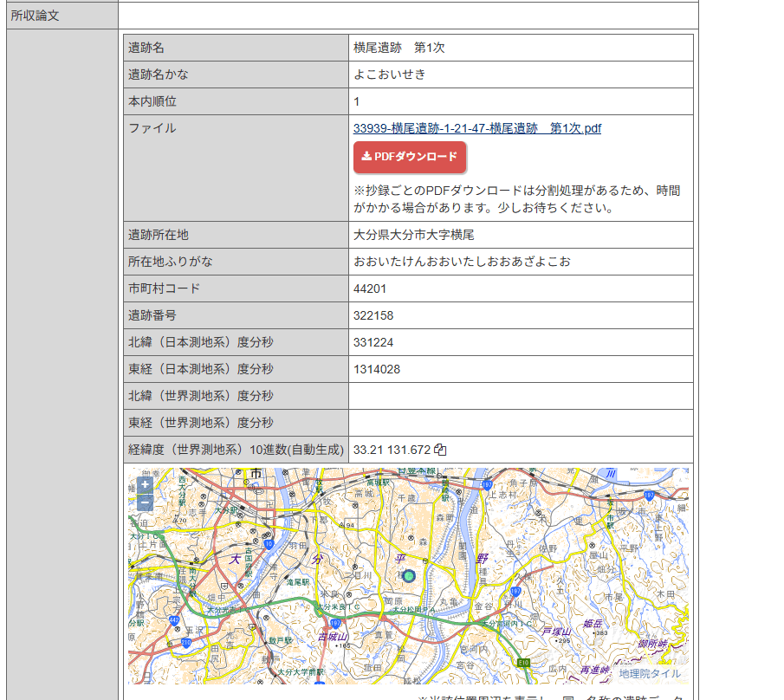784x700 pixels.
Task: Click the 遺跡名かな label cell
Action: click(x=236, y=75)
